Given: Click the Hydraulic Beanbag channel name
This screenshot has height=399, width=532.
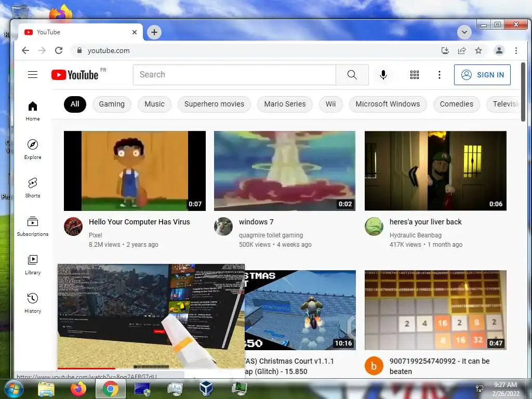Looking at the screenshot, I should (x=415, y=235).
